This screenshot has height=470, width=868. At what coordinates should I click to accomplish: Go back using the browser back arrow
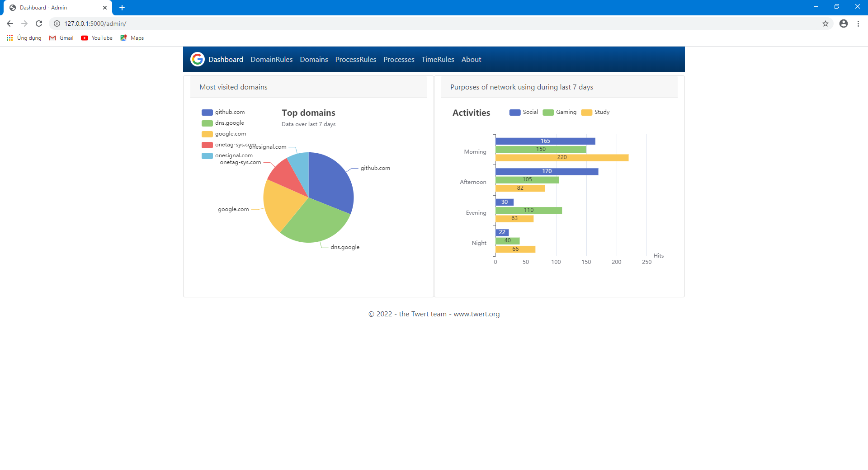click(x=10, y=23)
